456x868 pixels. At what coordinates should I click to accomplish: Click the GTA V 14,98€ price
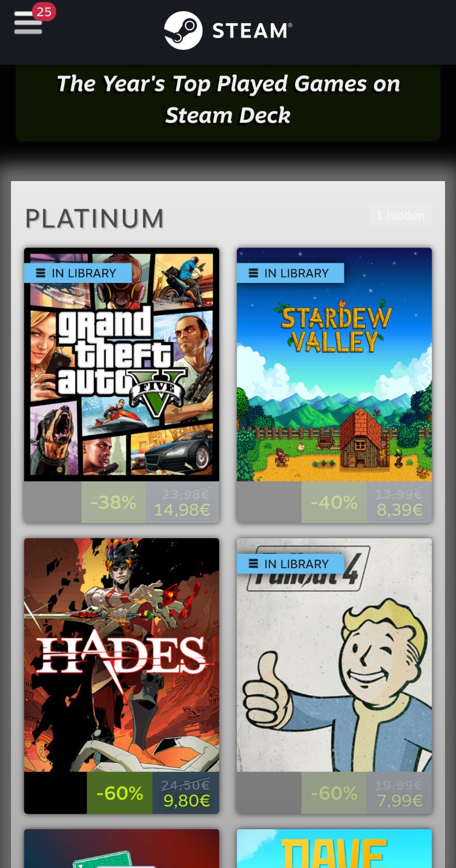point(182,510)
